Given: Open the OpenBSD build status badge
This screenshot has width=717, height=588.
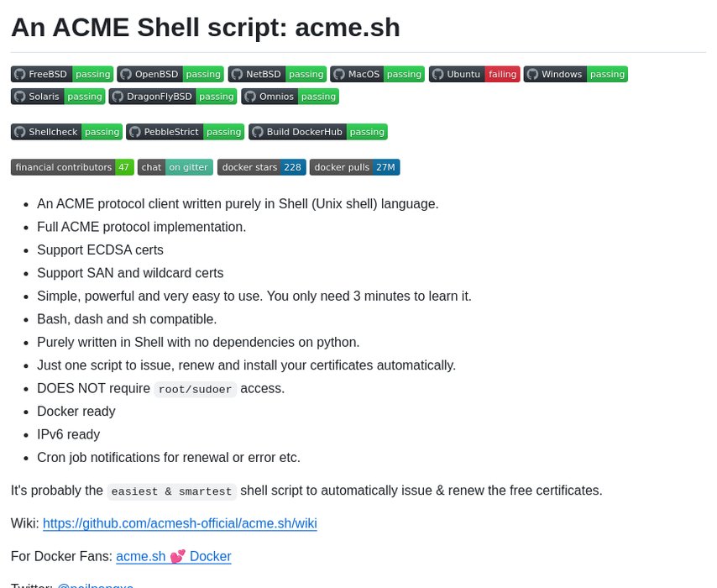Looking at the screenshot, I should [170, 74].
